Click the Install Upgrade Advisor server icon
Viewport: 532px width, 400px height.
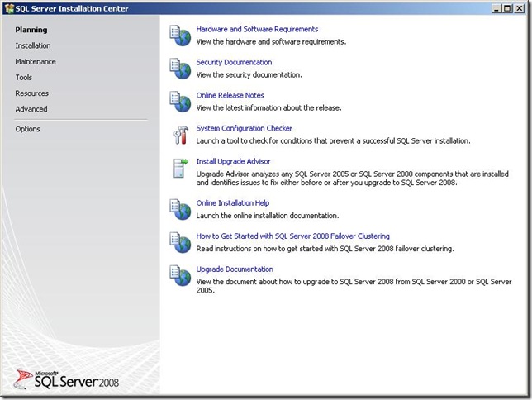click(x=180, y=168)
